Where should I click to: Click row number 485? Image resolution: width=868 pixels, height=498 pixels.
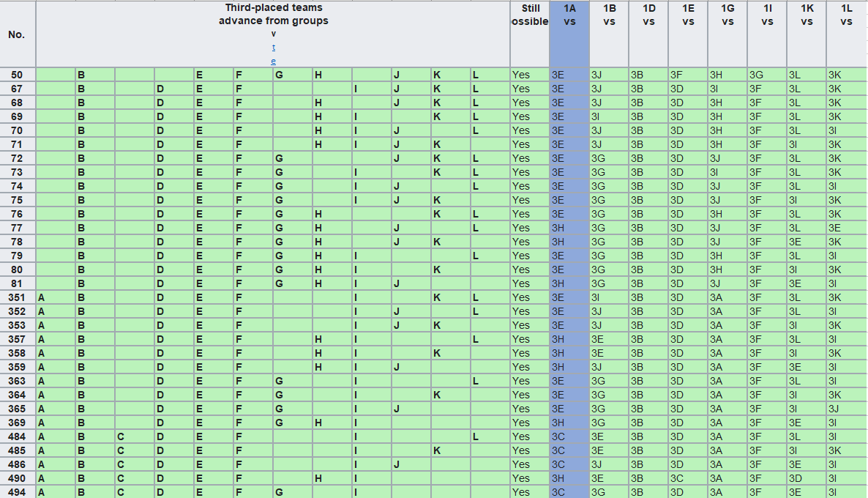click(17, 450)
